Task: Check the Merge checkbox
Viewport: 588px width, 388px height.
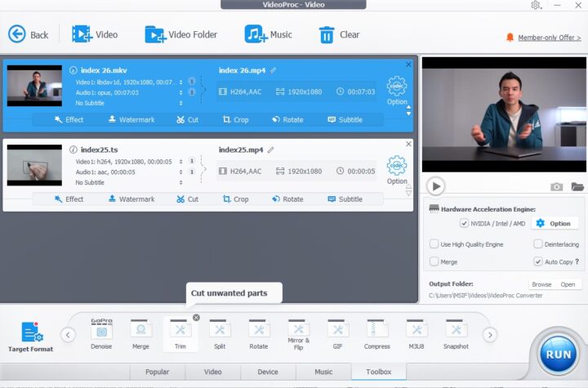Action: (x=434, y=262)
